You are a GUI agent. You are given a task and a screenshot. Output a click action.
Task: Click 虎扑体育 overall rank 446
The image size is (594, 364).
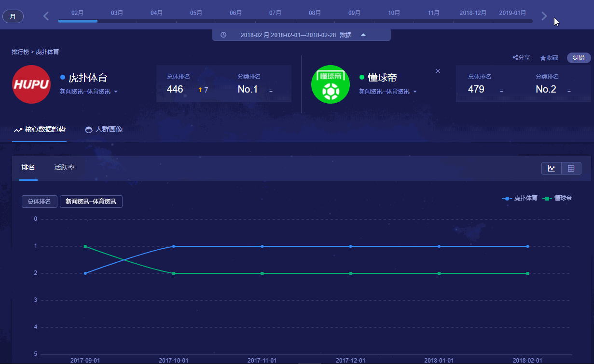click(x=175, y=89)
